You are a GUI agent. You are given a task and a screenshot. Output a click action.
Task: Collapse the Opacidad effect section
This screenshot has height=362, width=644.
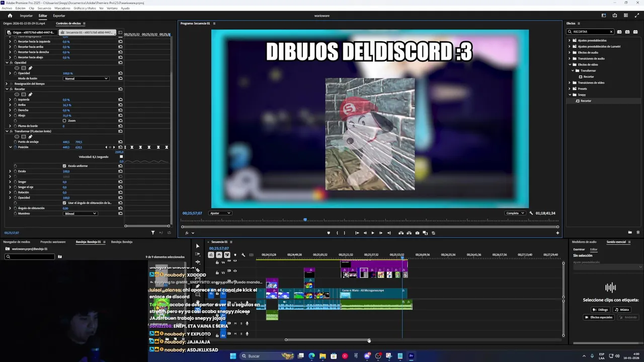pyautogui.click(x=7, y=63)
